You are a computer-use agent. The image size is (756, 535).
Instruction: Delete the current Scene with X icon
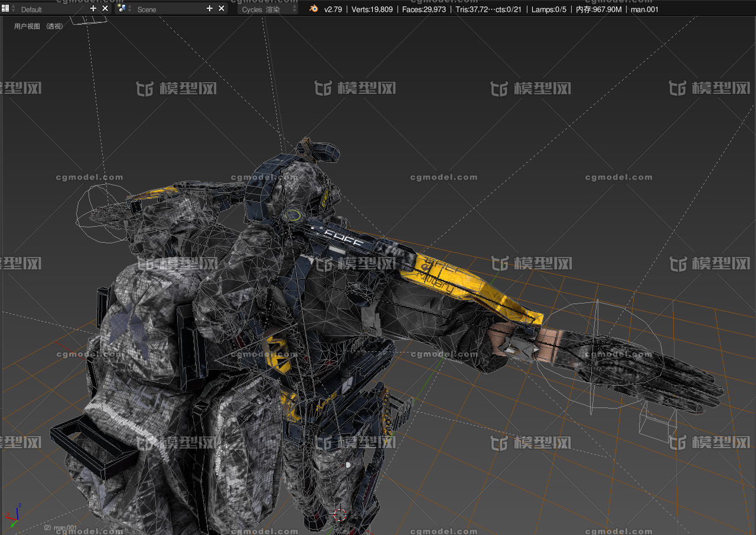pyautogui.click(x=221, y=9)
